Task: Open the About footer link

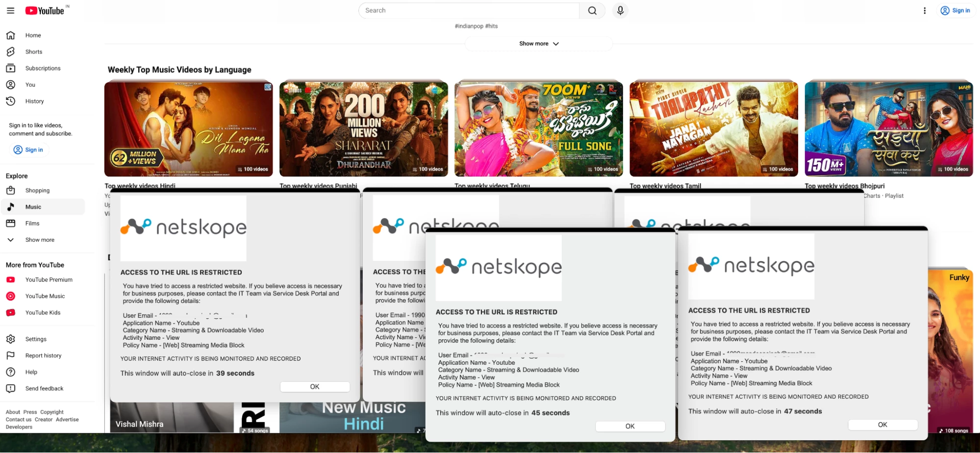Action: [13, 412]
